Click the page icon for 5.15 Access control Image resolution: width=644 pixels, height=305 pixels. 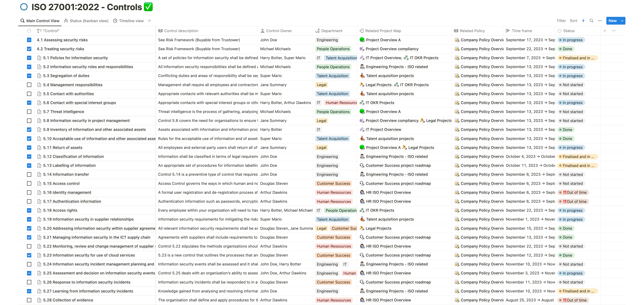(x=39, y=183)
